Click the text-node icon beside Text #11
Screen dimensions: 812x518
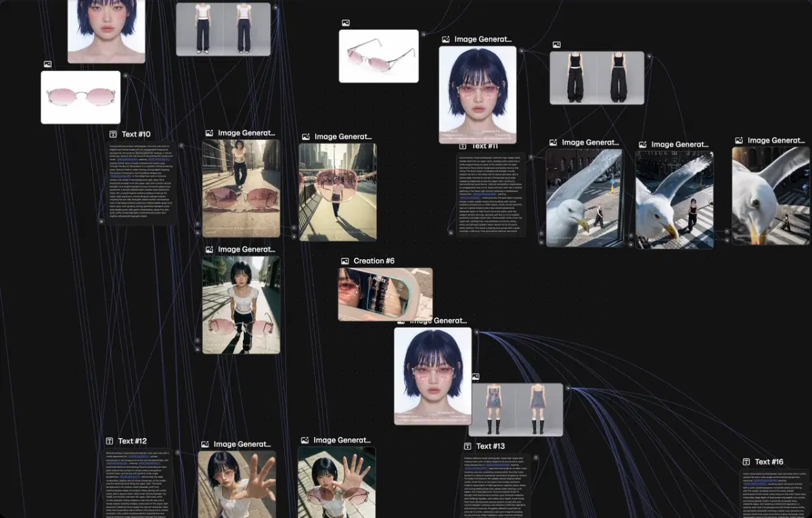coord(463,146)
